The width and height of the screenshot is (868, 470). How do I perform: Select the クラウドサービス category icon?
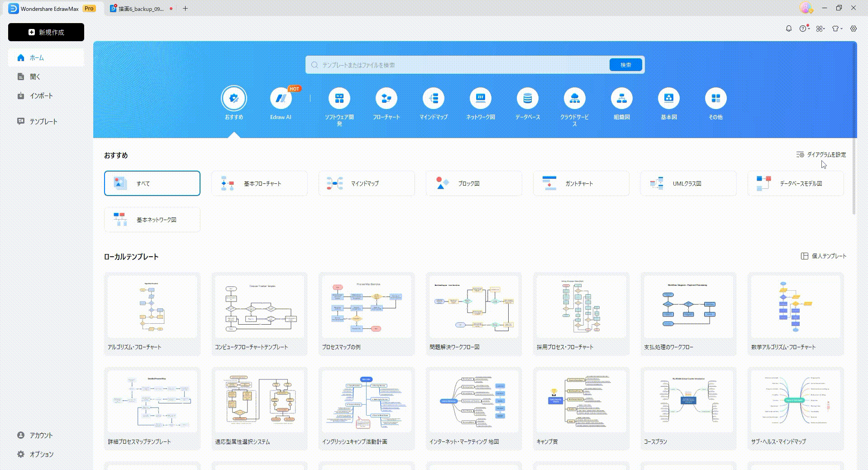[x=574, y=98]
